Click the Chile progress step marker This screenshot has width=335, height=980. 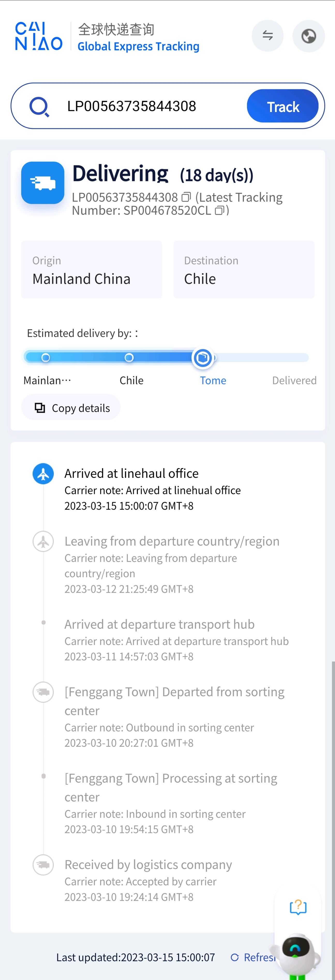(129, 358)
